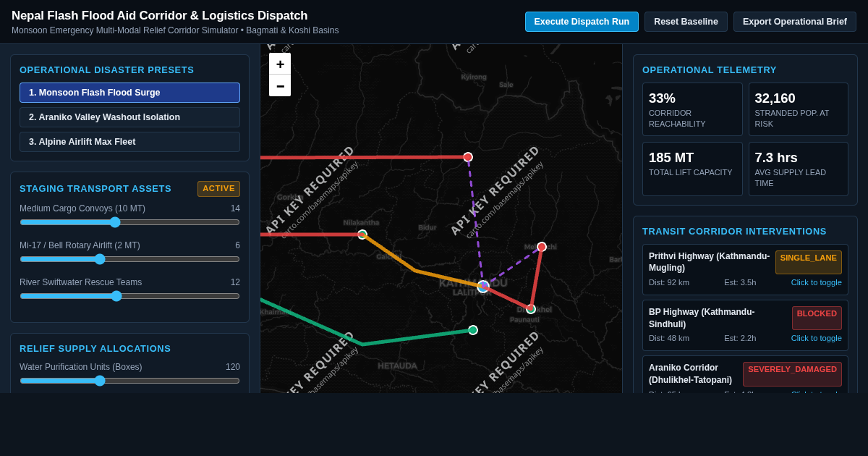This screenshot has width=868, height=456.
Task: Toggle Prithvi Highway SINGLE_LANE status
Action: click(x=809, y=262)
